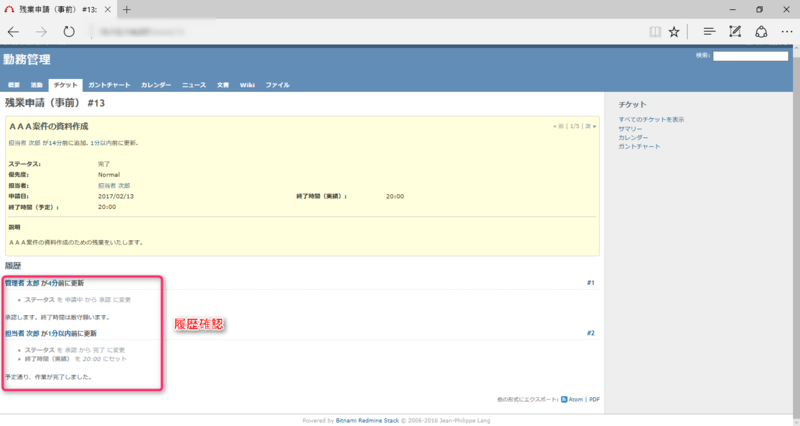Click 終了時間（予定） value 20:00
The image size is (800, 426).
coord(107,207)
